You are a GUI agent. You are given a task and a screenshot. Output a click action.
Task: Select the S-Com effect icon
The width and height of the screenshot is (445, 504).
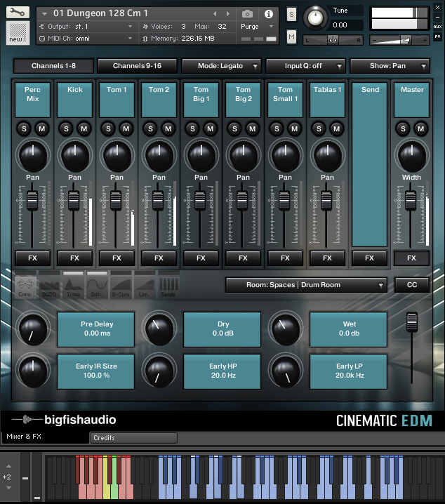coord(121,285)
